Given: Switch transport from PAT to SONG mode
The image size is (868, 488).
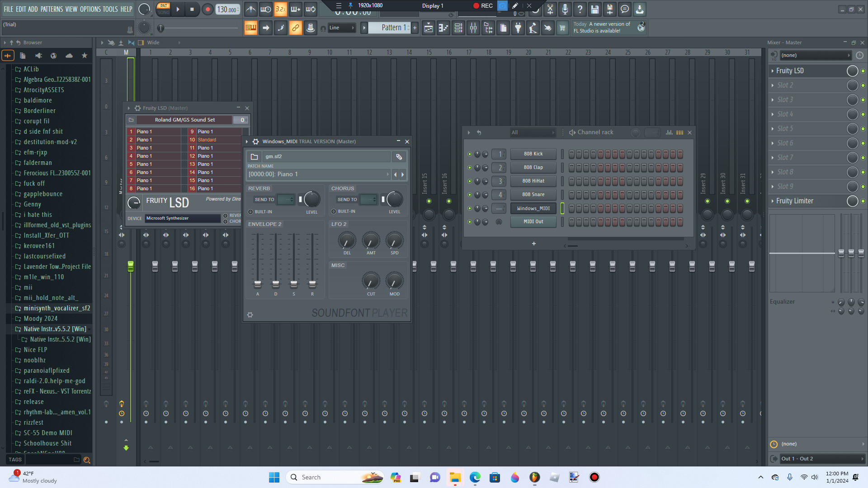Looking at the screenshot, I should point(163,13).
